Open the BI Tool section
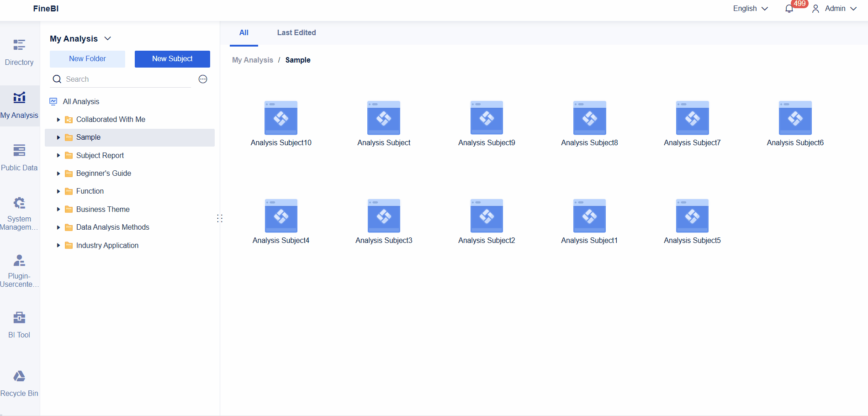Image resolution: width=868 pixels, height=416 pixels. (x=19, y=325)
